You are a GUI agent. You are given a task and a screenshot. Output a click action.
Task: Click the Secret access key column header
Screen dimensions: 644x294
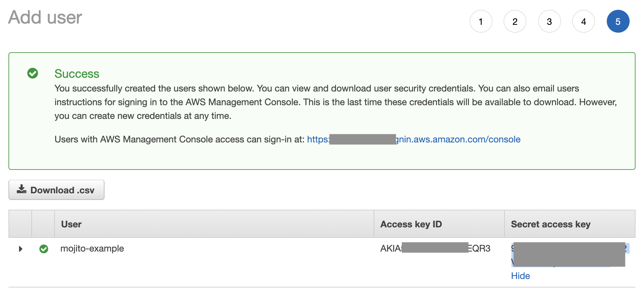(x=551, y=224)
